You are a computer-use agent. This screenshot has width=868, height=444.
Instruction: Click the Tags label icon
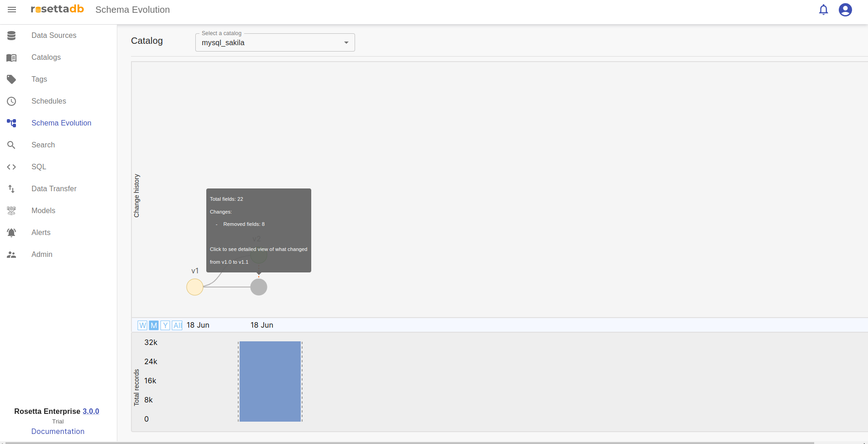11,79
